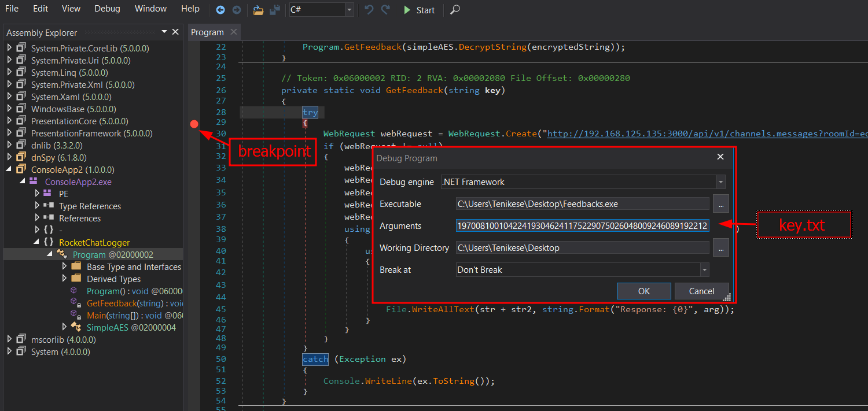This screenshot has height=411, width=868.
Task: Close the Assembly Explorer panel
Action: point(176,32)
